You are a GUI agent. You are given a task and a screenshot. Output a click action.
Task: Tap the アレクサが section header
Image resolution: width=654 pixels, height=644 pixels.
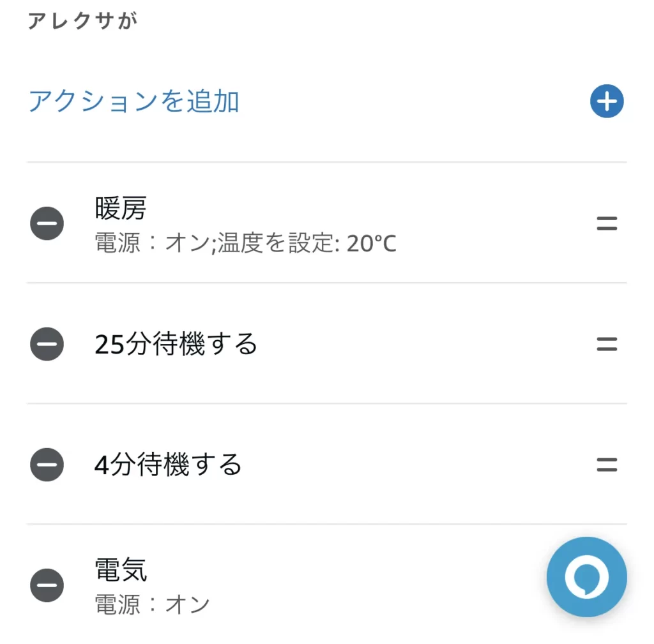pyautogui.click(x=82, y=21)
